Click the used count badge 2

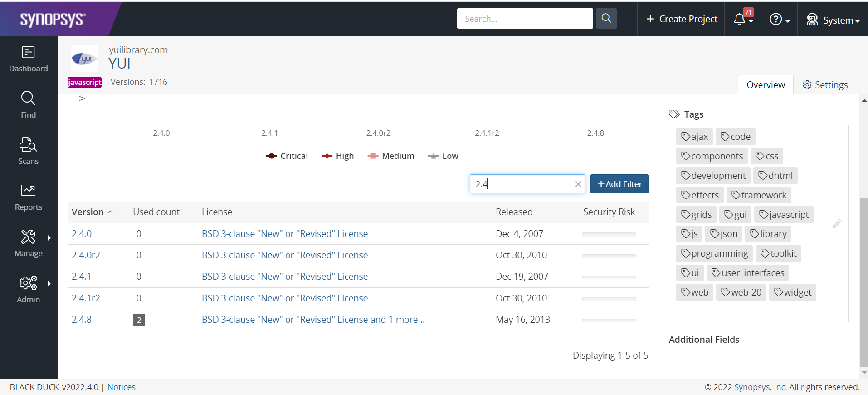click(x=139, y=320)
